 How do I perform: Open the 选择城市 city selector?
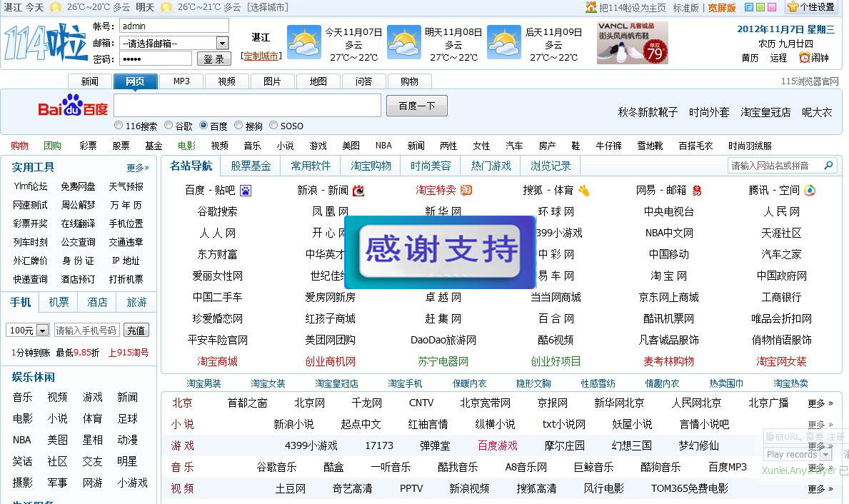pyautogui.click(x=268, y=7)
